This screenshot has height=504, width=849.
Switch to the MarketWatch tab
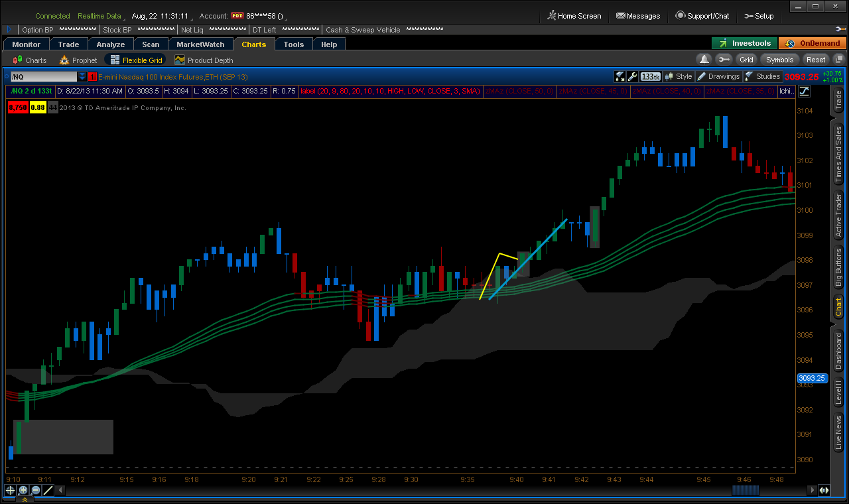[x=200, y=44]
